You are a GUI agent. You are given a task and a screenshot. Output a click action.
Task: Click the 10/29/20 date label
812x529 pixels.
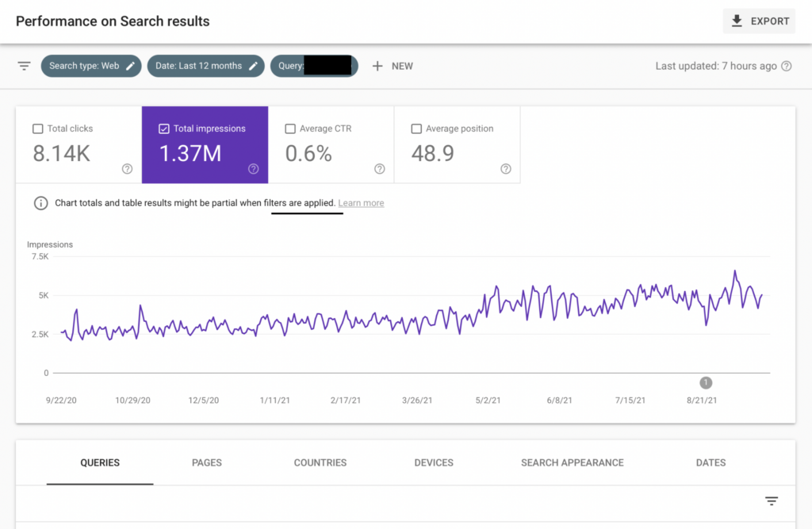[132, 401]
